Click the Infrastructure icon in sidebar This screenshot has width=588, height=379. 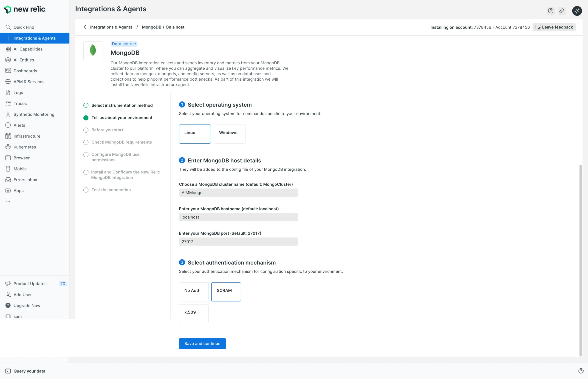pos(8,136)
